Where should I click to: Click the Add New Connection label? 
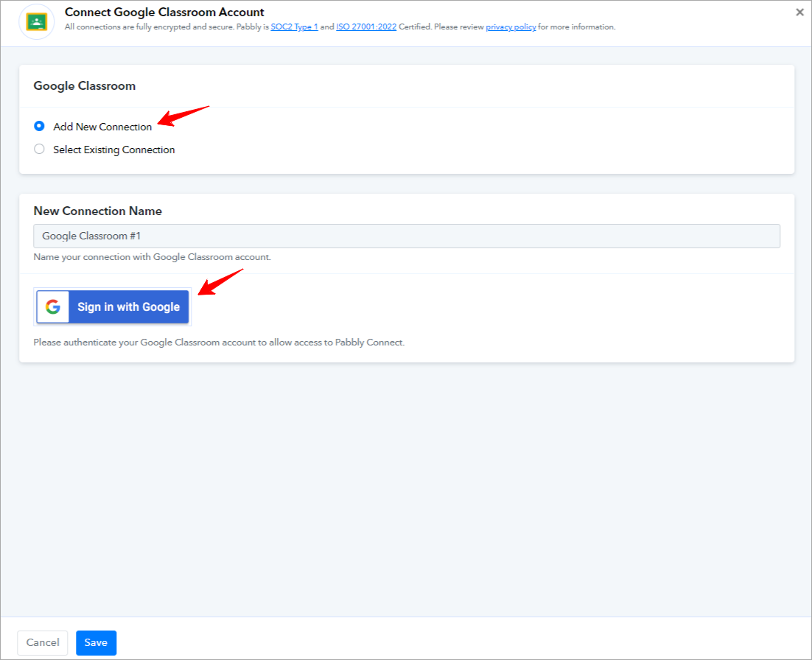[102, 127]
